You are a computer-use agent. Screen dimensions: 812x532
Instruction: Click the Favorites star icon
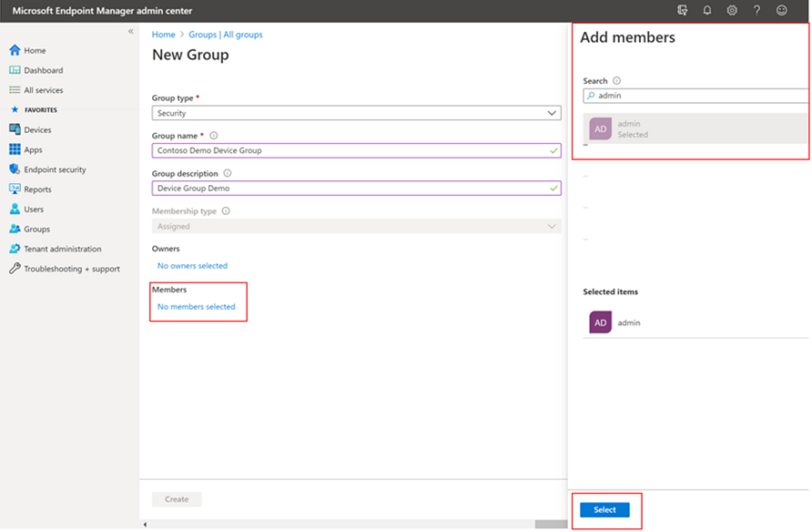point(15,109)
